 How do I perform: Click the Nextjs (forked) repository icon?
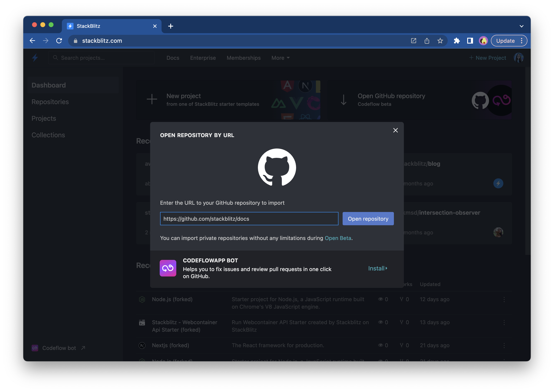tap(142, 345)
